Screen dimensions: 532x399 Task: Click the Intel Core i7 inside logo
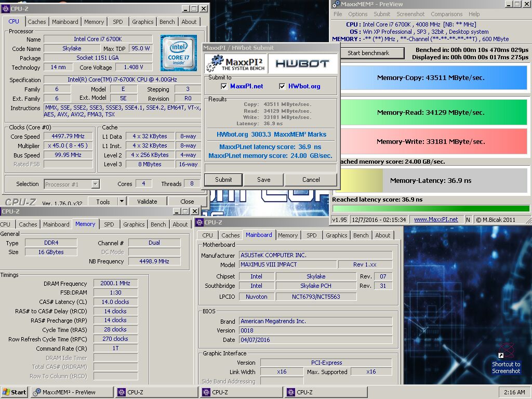tap(179, 52)
